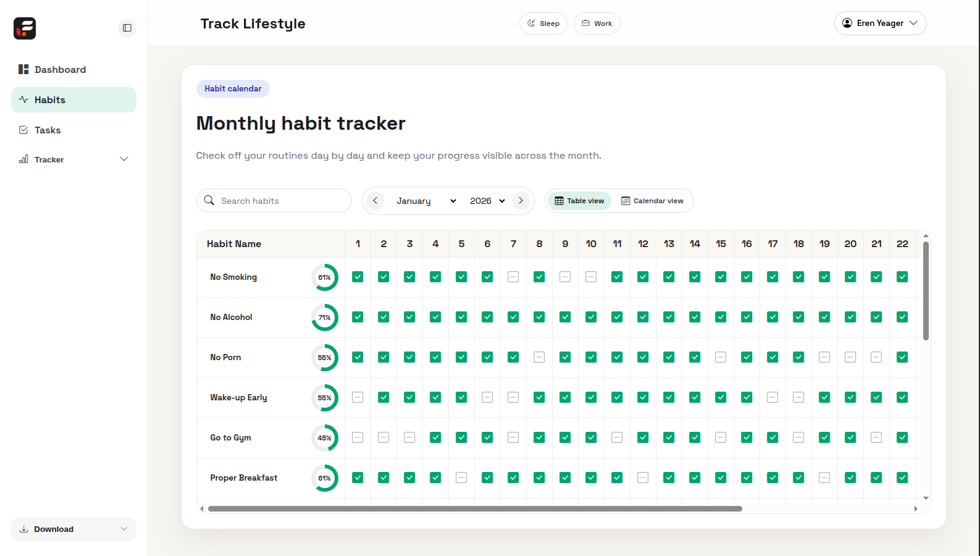Image resolution: width=980 pixels, height=556 pixels.
Task: Click the Wake-up Early 55% progress ring
Action: [x=325, y=398]
